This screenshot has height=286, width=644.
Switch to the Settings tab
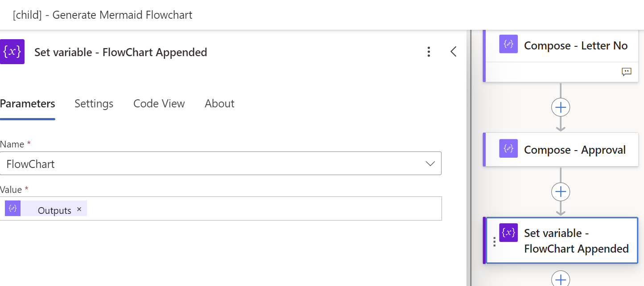(94, 103)
